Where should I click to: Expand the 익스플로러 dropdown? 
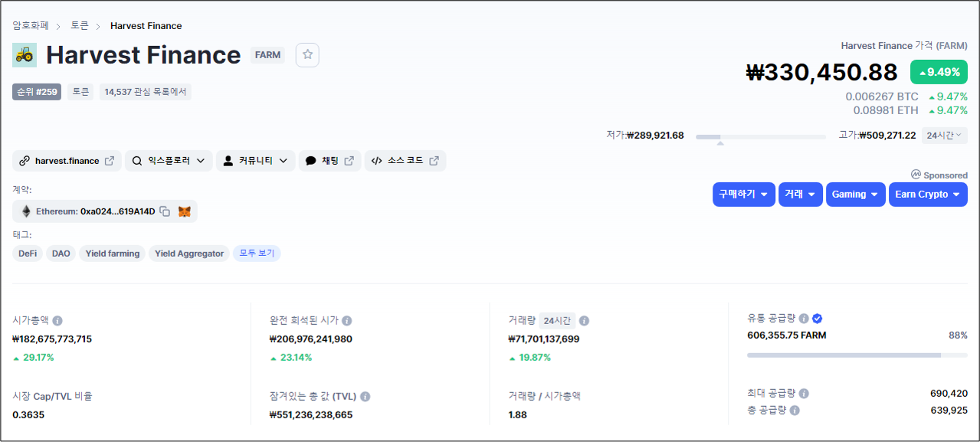point(169,161)
